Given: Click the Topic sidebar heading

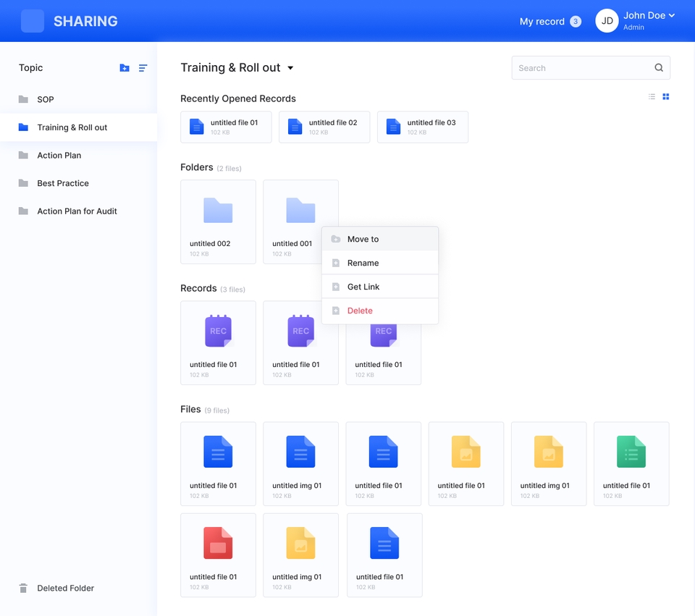Looking at the screenshot, I should 30,68.
